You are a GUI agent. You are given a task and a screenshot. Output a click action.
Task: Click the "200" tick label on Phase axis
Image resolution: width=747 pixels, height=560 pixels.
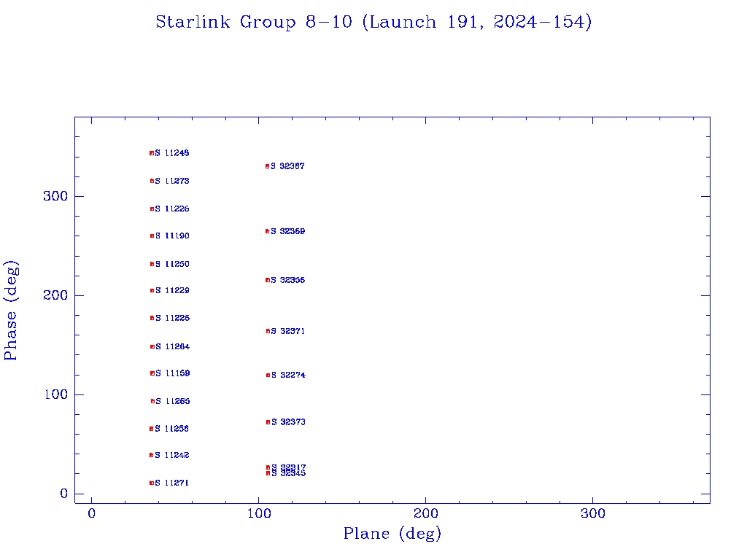point(55,296)
